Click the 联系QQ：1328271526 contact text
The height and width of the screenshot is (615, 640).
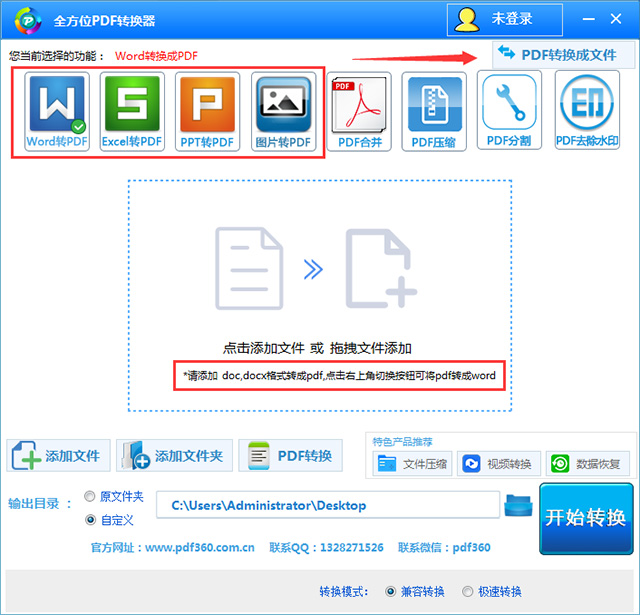pos(326,547)
